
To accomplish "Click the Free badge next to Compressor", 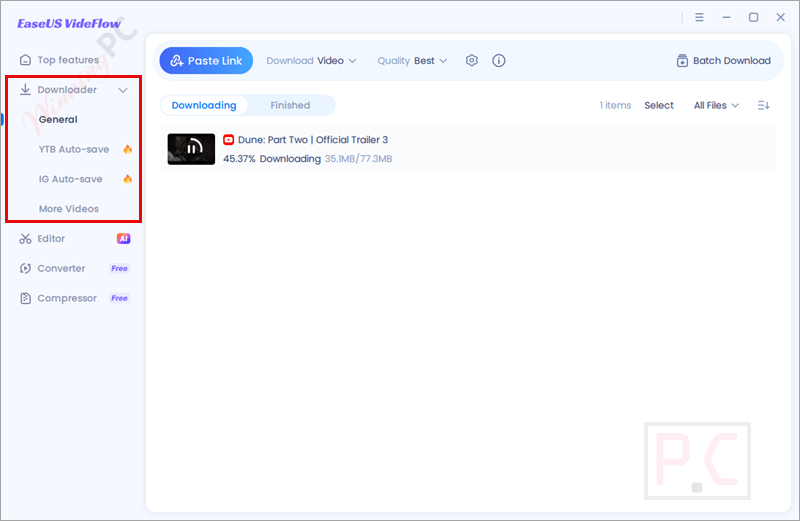I will (x=119, y=298).
